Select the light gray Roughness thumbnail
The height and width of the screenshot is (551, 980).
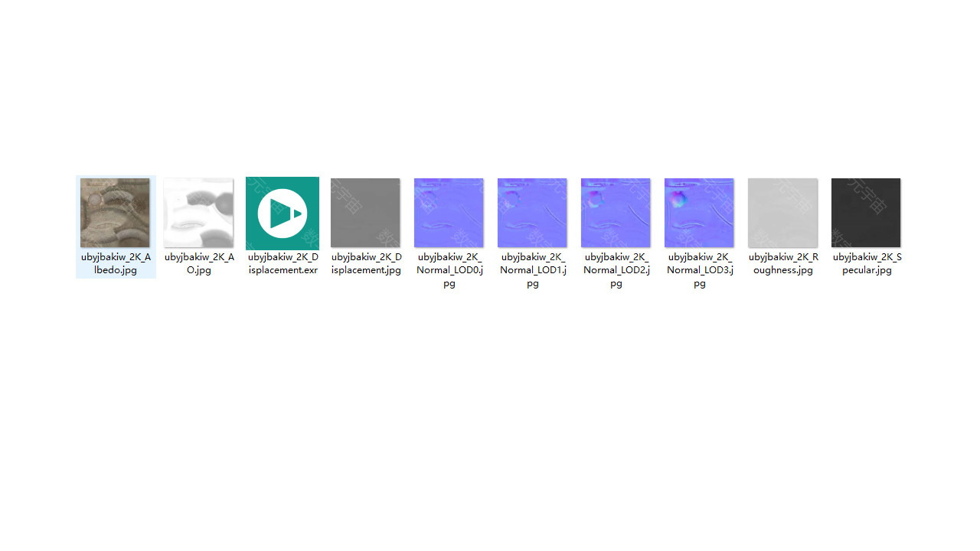[782, 213]
